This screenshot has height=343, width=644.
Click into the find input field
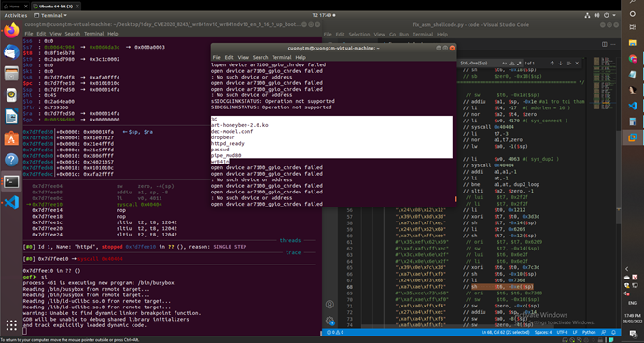coord(478,64)
